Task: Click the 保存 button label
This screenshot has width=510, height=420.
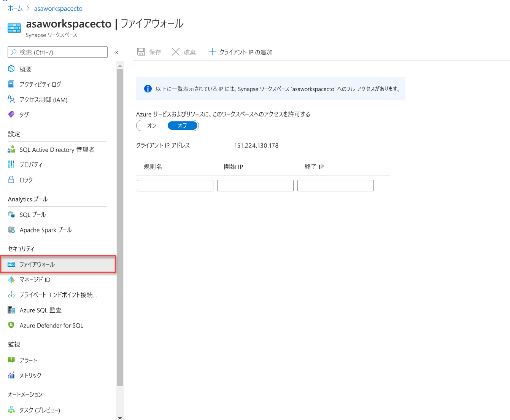Action: (155, 52)
